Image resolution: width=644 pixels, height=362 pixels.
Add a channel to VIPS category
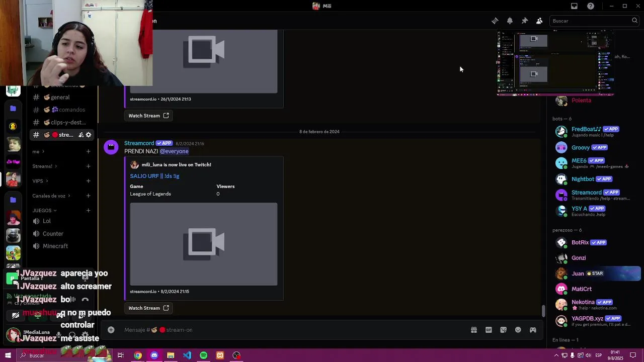point(88,181)
